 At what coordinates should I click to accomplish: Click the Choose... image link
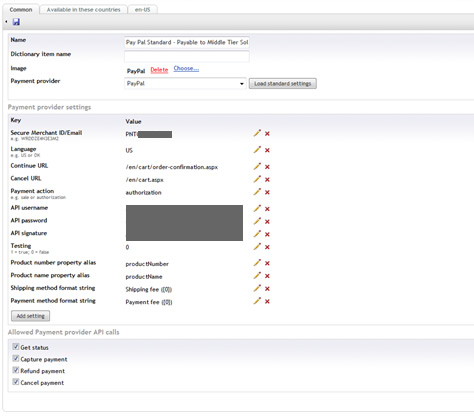click(186, 69)
